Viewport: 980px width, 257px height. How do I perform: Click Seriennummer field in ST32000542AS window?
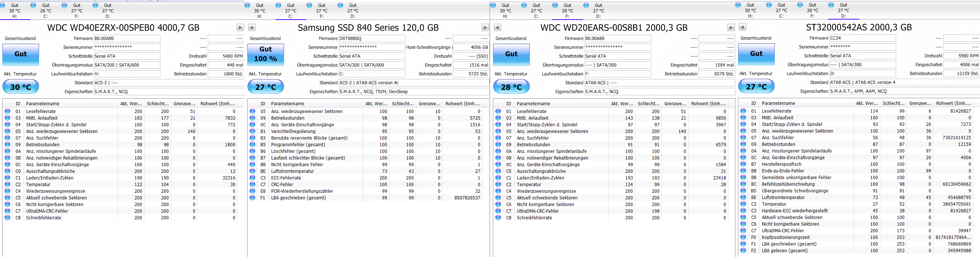click(862, 47)
